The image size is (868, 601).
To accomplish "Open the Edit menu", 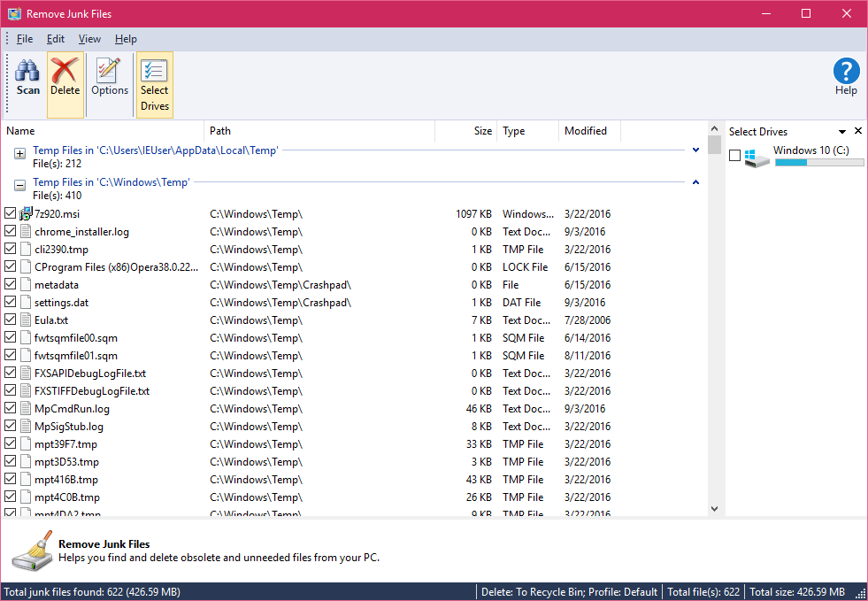I will (x=55, y=39).
